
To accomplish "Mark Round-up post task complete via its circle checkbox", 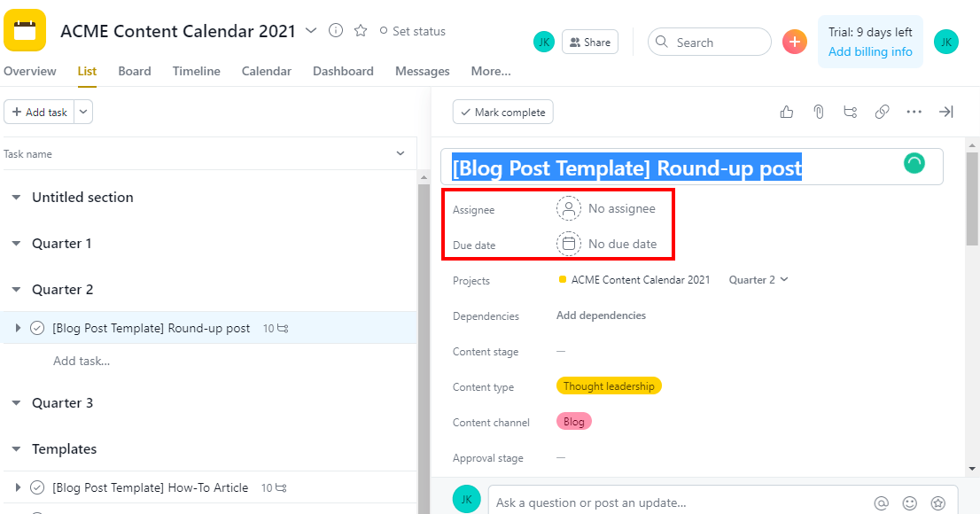I will 37,328.
